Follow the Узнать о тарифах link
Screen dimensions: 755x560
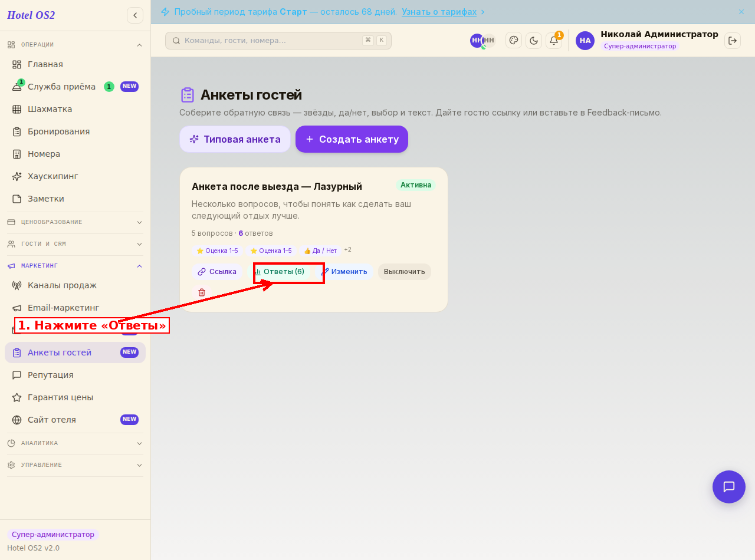click(439, 12)
